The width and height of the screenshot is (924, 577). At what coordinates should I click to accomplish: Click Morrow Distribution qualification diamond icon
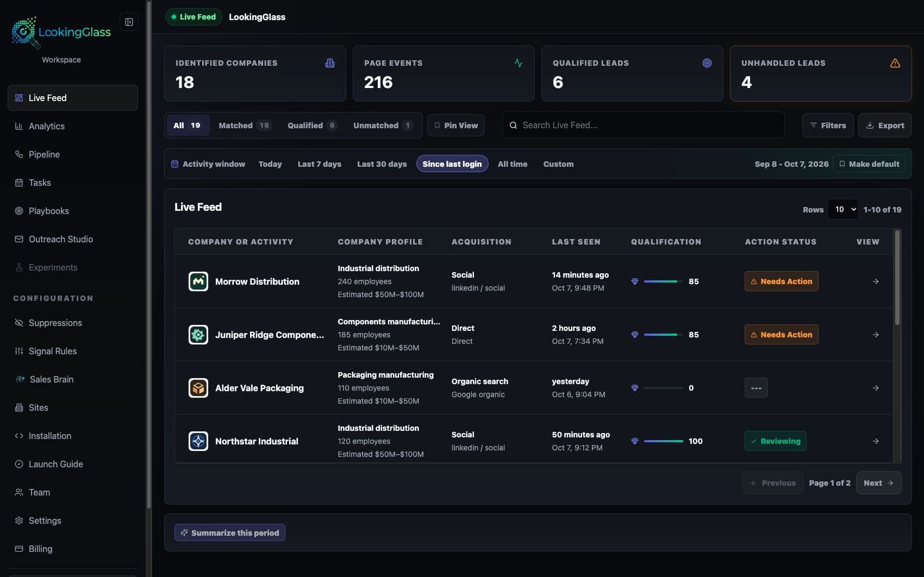tap(634, 281)
